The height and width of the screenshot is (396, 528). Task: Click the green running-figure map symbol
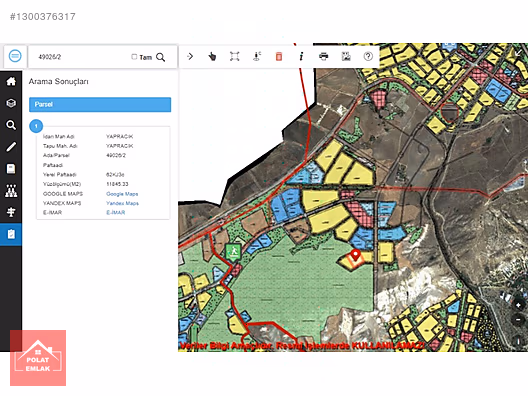(233, 251)
